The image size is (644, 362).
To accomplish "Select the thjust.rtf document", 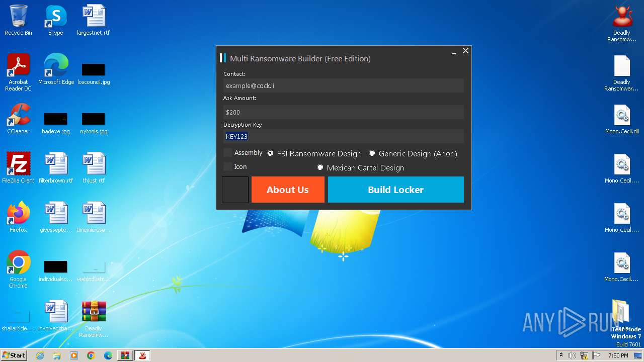I will [94, 168].
